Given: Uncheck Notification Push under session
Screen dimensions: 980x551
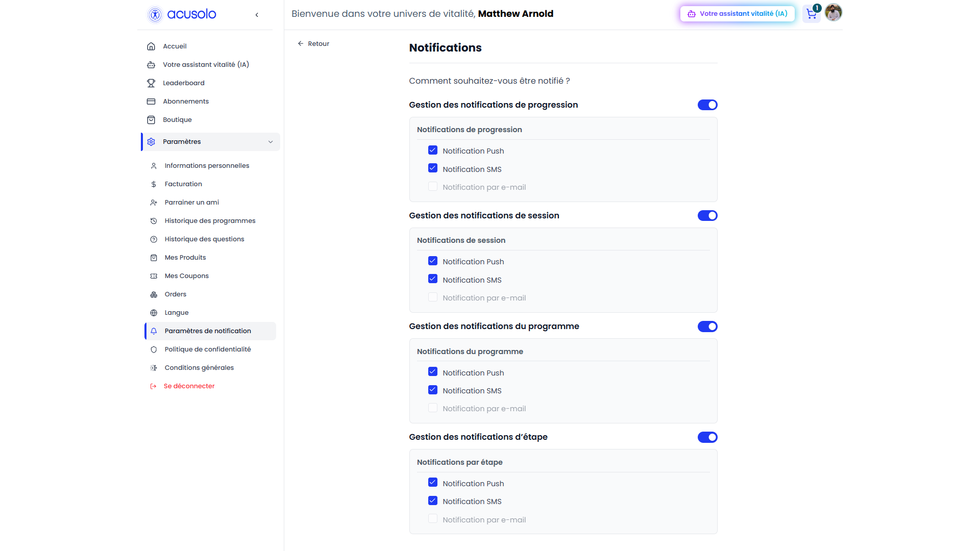Looking at the screenshot, I should click(x=433, y=261).
